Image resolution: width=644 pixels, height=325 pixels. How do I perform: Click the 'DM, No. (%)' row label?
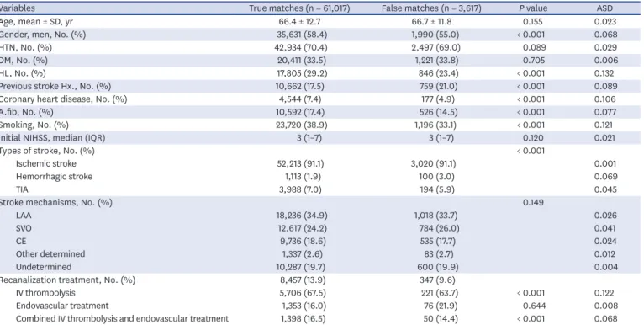pos(24,61)
